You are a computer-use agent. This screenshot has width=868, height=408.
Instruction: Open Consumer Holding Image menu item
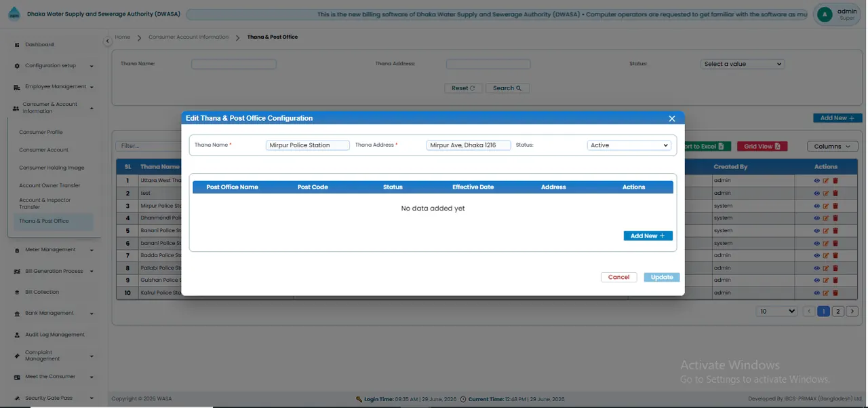tap(52, 168)
